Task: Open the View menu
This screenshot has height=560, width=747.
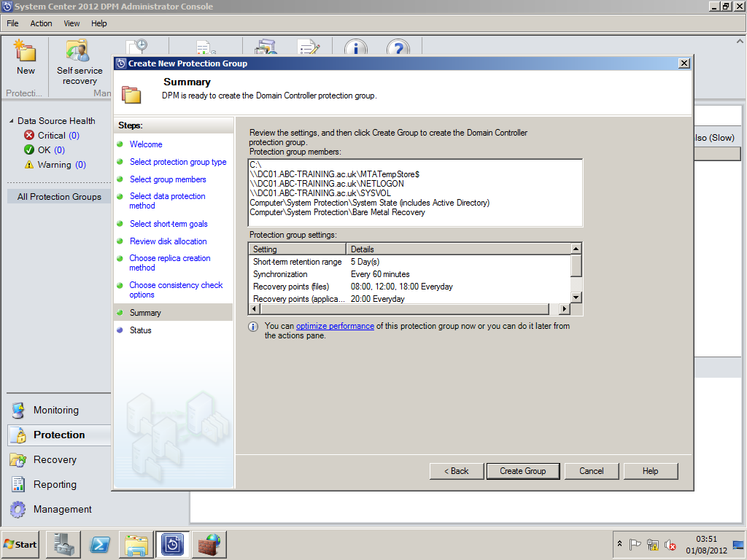Action: tap(71, 23)
